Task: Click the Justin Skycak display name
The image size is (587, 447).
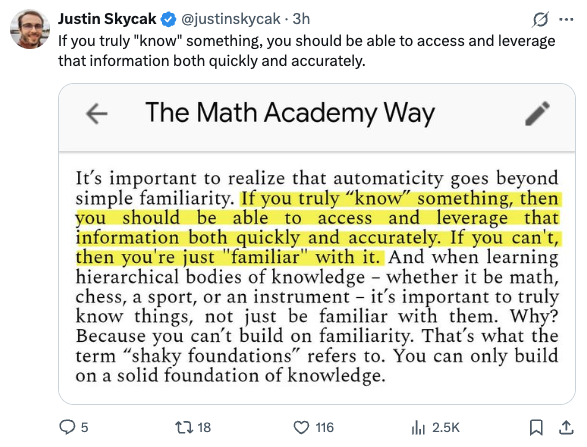Action: tap(107, 19)
